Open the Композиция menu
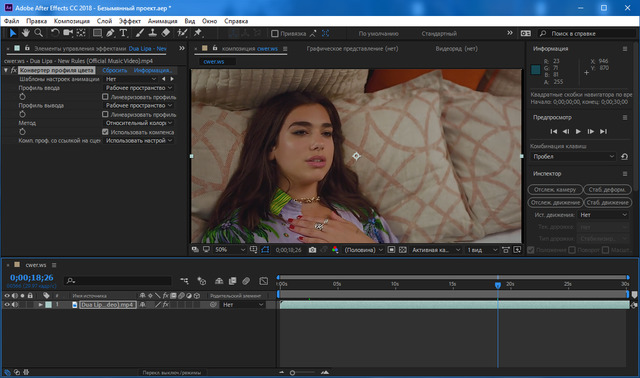 pyautogui.click(x=72, y=21)
